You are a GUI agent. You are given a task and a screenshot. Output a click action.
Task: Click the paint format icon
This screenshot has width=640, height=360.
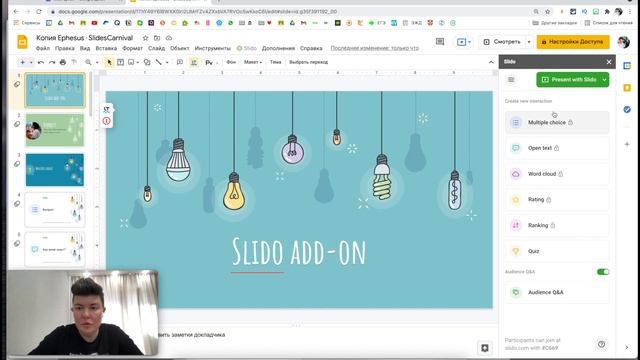click(74, 62)
